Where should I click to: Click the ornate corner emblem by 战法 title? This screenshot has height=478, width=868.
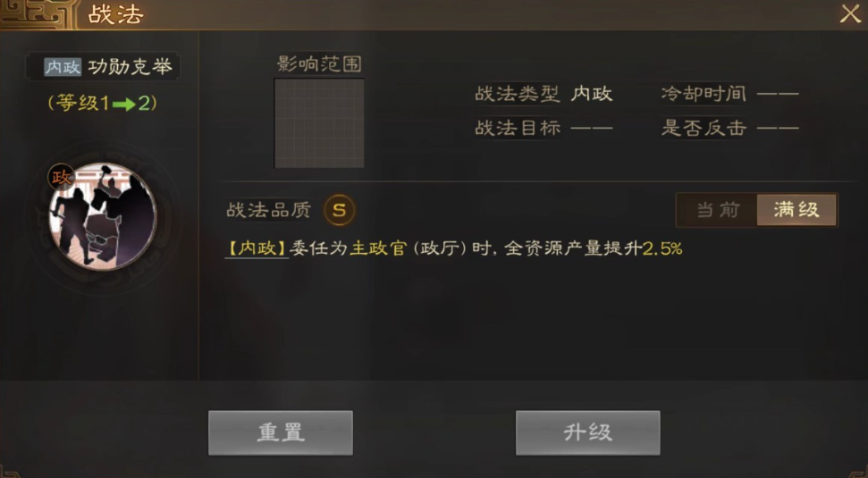(37, 14)
